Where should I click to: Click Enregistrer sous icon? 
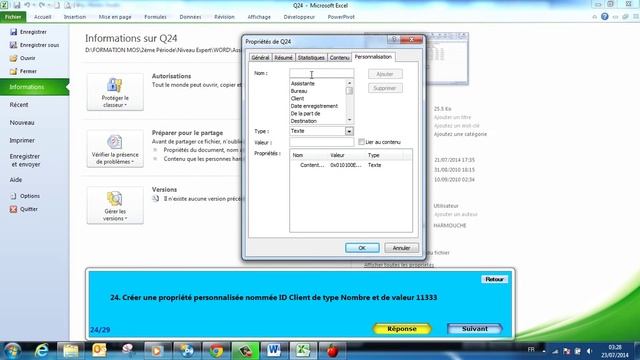click(x=13, y=45)
